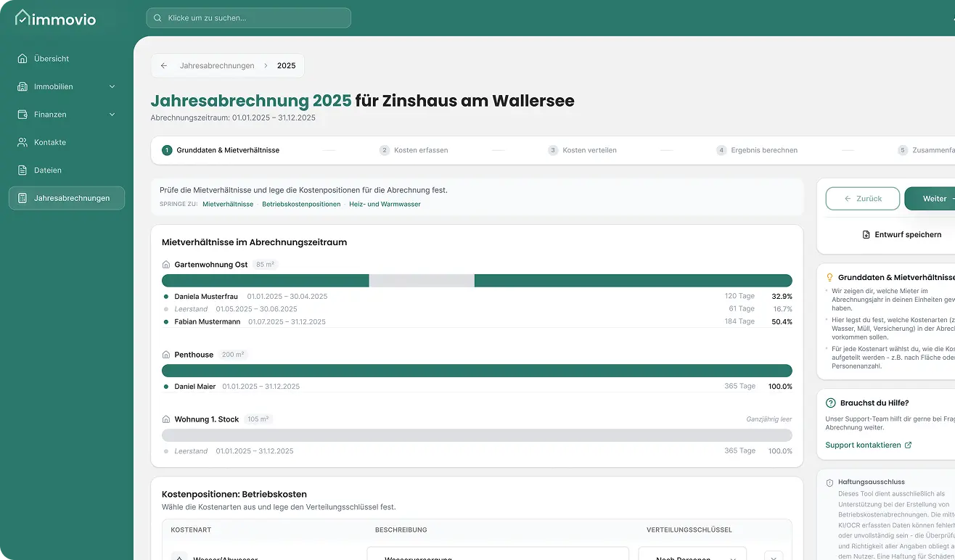Click the back arrow in breadcrumb

point(164,66)
